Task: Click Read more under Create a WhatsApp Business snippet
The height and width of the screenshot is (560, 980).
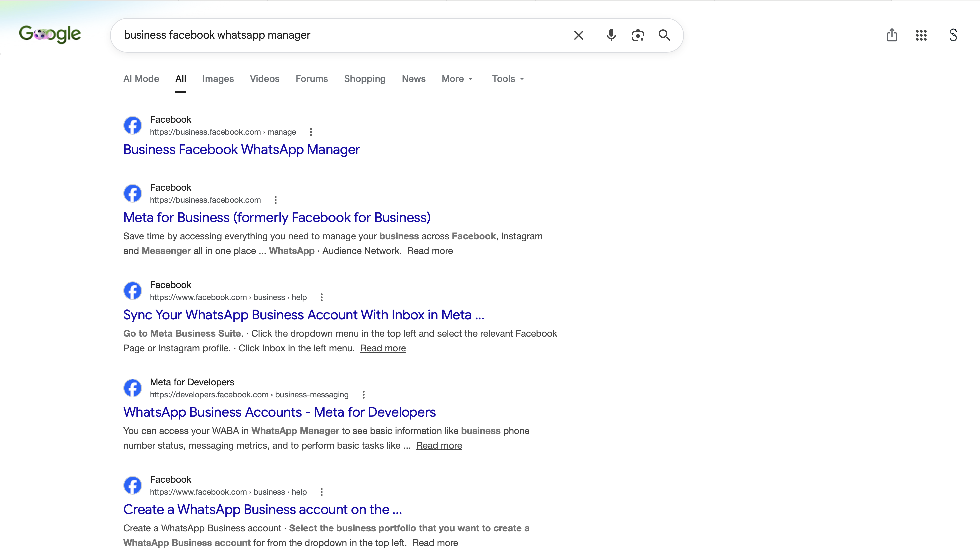Action: tap(435, 543)
